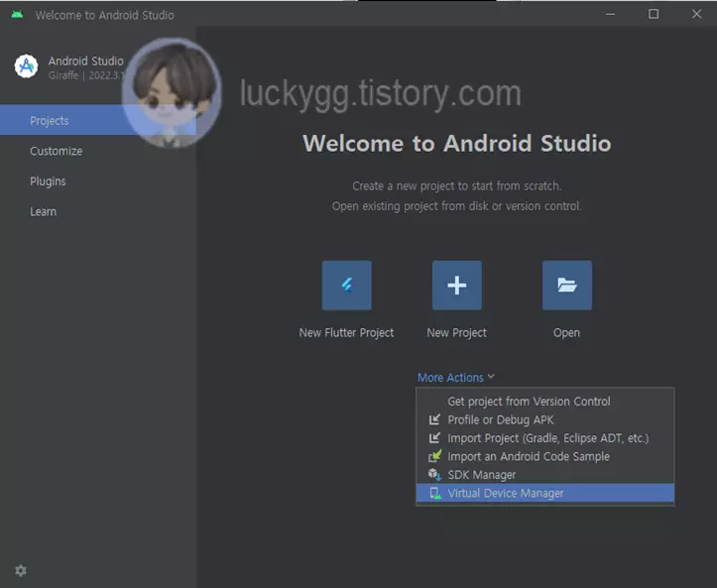
Task: Click the New Project plus icon
Action: click(457, 286)
